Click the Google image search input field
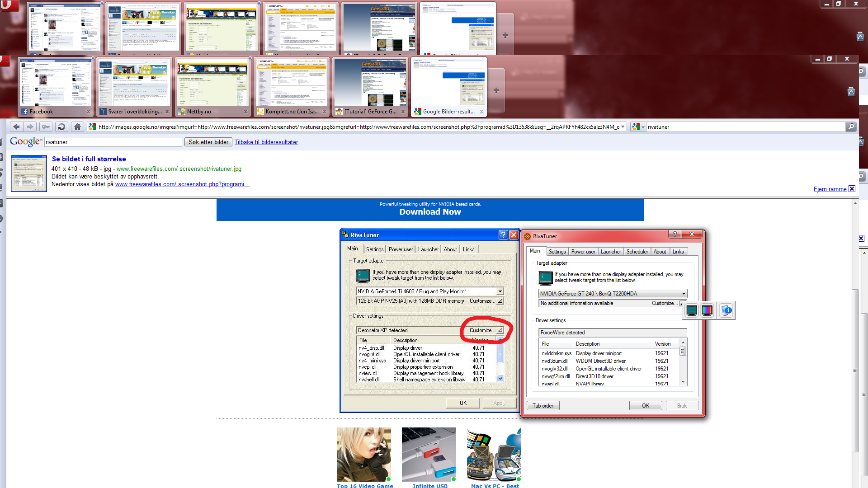 [113, 142]
